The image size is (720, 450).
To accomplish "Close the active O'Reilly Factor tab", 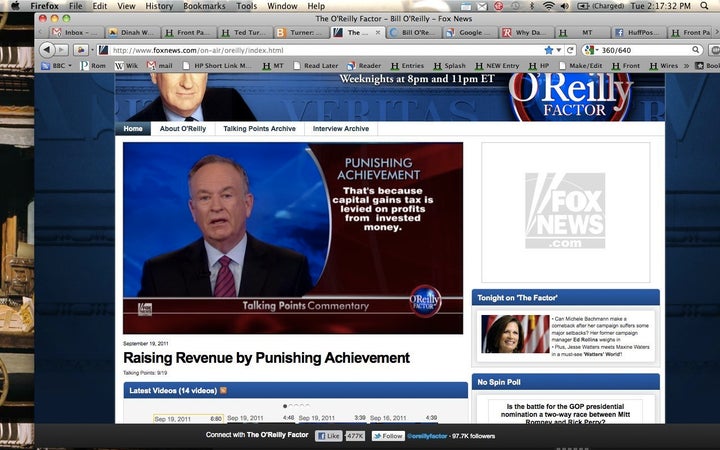I will coord(378,33).
